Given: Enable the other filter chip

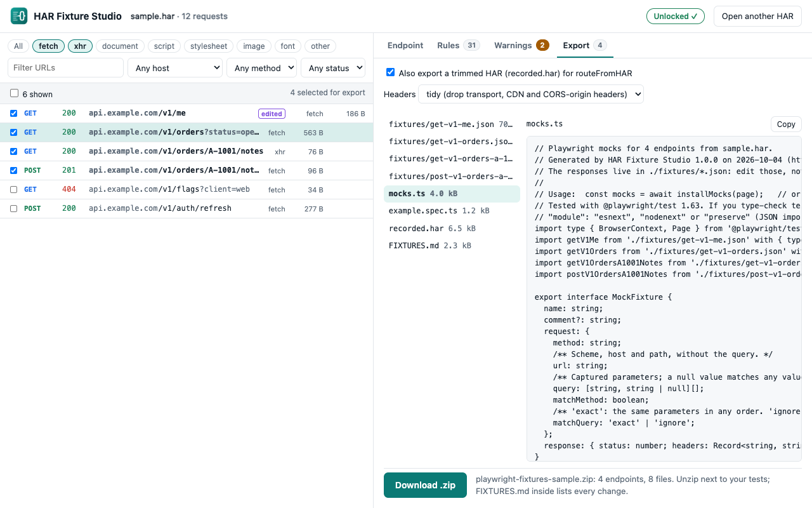Looking at the screenshot, I should click(x=320, y=46).
